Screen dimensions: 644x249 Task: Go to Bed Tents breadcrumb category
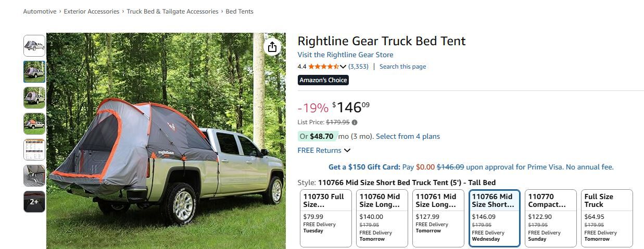[x=239, y=11]
